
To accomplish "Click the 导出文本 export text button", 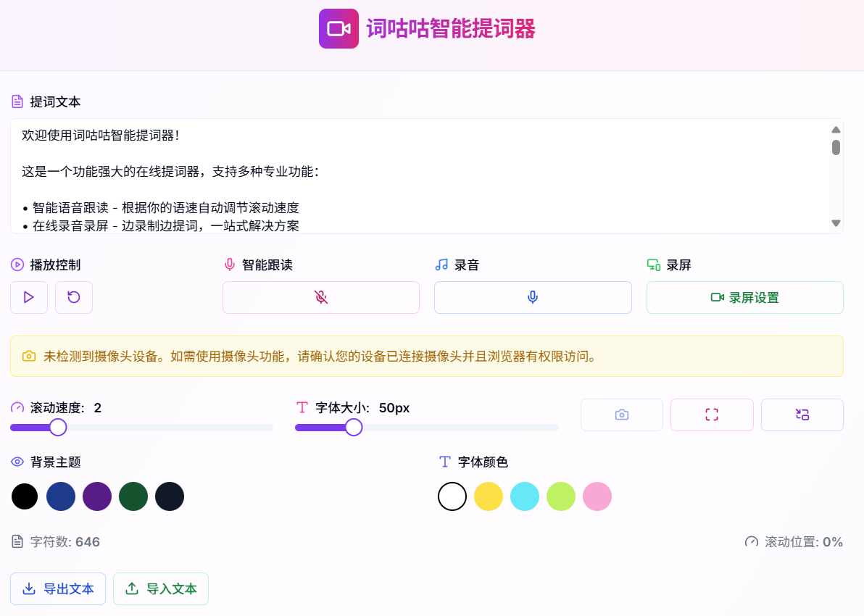I will 58,589.
